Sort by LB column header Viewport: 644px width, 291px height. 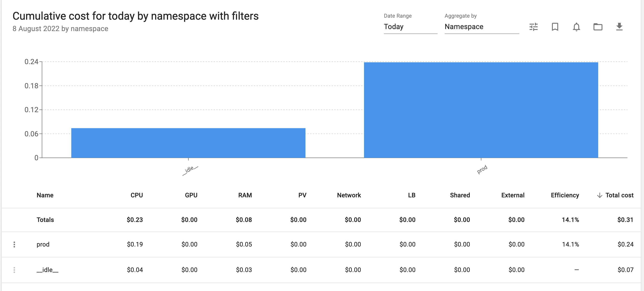pos(412,195)
